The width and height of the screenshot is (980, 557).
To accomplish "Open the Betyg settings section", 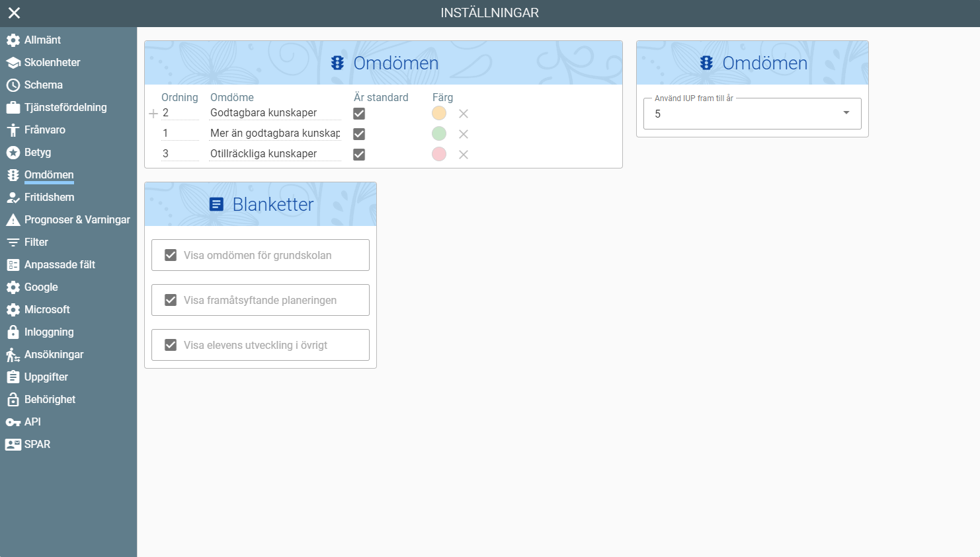I will click(x=38, y=153).
